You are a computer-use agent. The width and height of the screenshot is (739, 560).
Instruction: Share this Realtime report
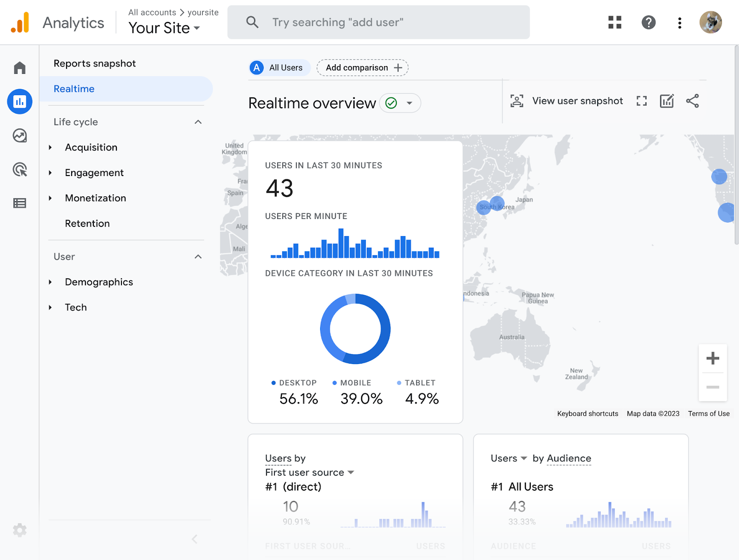click(x=693, y=101)
